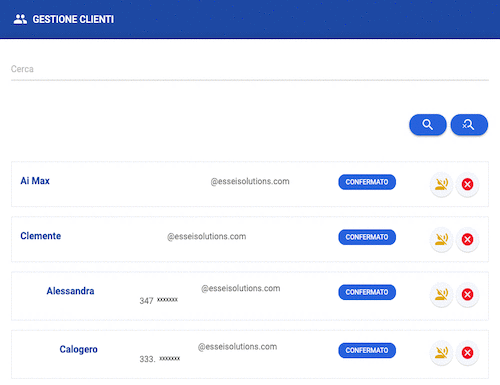Click the red delete icon for Clemente
Screen dimensions: 500x385
467,239
